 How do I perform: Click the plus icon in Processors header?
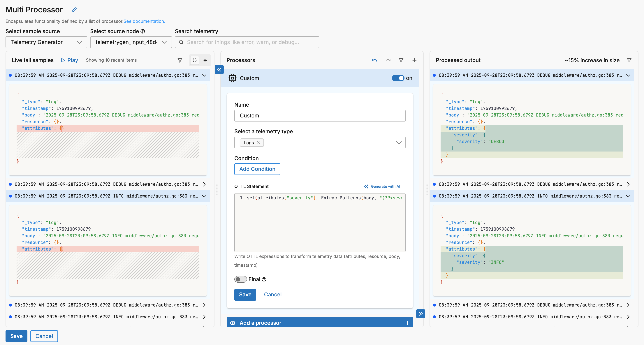pyautogui.click(x=414, y=60)
